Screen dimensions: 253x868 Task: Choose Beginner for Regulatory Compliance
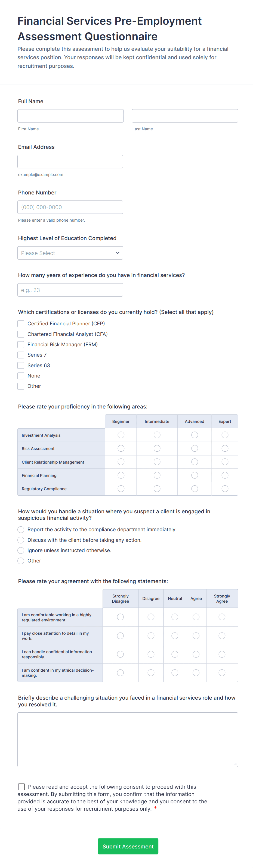tap(121, 489)
